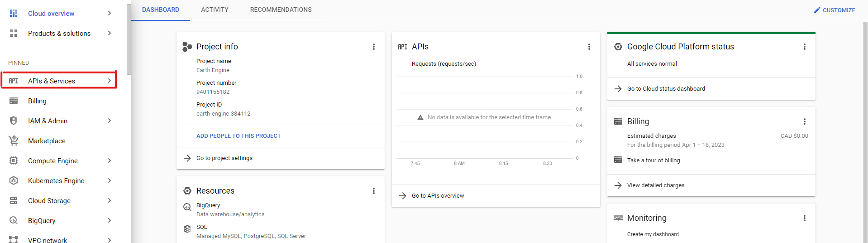Open Google Cloud Platform status options menu
868x243 pixels.
point(805,47)
